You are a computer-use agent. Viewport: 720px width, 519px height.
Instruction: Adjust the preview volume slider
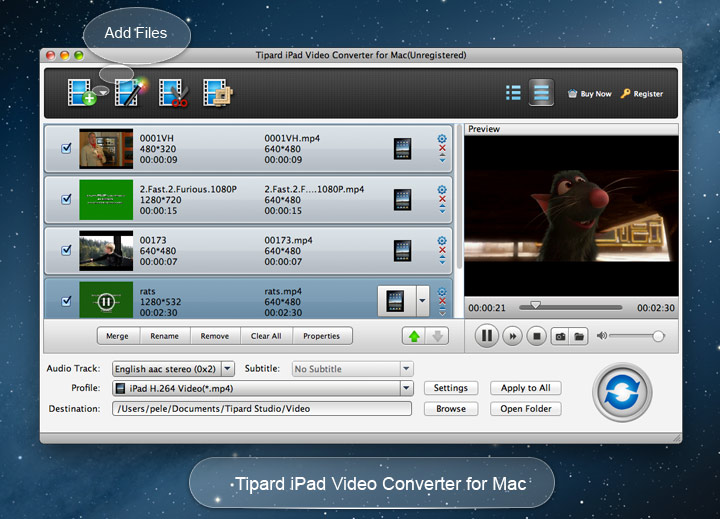pyautogui.click(x=637, y=336)
